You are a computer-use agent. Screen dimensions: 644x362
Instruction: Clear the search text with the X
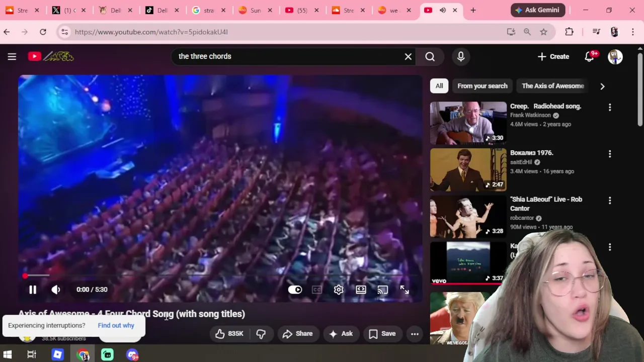pos(408,56)
